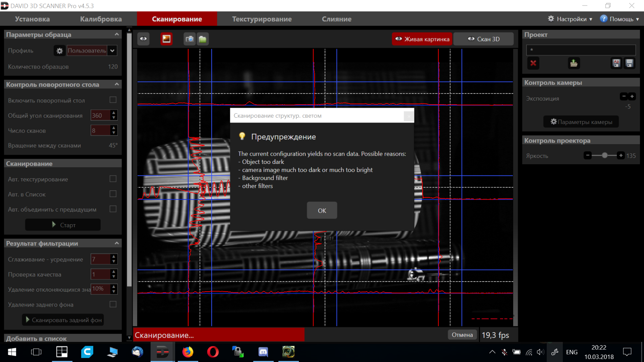Open the green folder icon in viewer toolbar
Viewport: 644px width, 362px height.
(x=203, y=39)
